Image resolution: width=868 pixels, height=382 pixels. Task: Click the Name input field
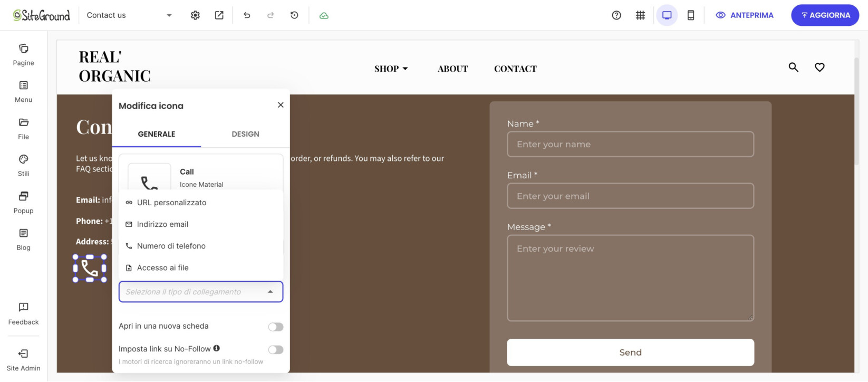pos(630,144)
